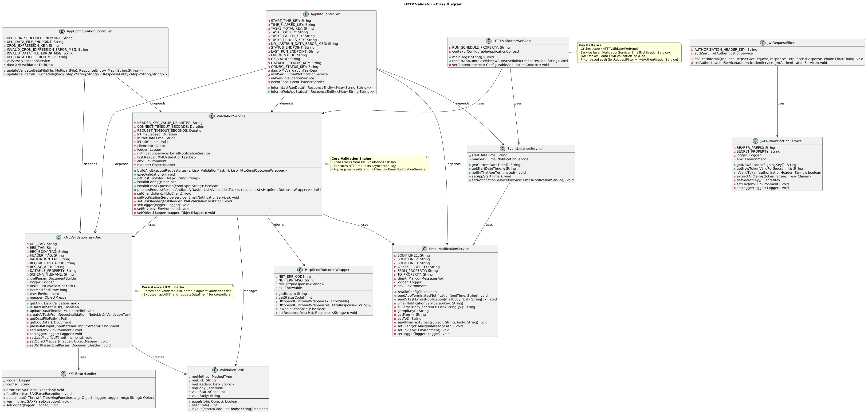This screenshot has width=868, height=415.
Task: Click the AppInfoController class icon
Action: point(306,14)
